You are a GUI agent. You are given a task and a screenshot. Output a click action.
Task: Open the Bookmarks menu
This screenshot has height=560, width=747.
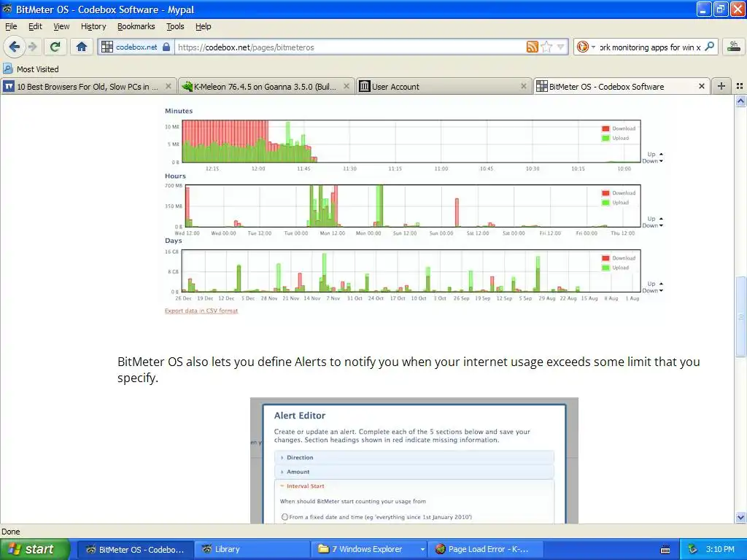point(136,26)
